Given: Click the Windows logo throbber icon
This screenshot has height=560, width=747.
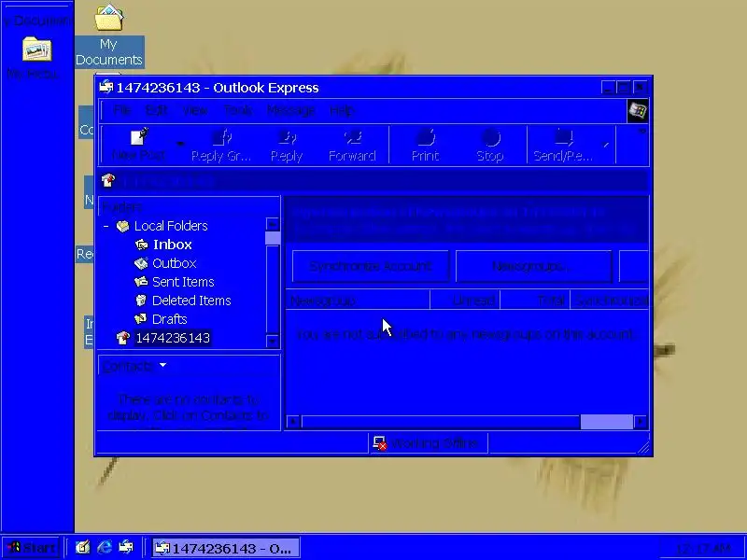Looking at the screenshot, I should (638, 111).
